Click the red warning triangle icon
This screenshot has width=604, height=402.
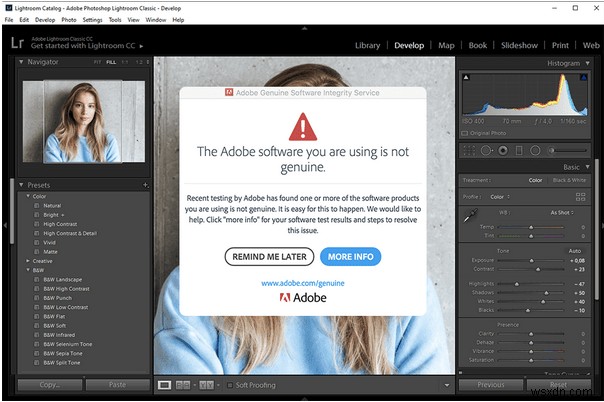(x=303, y=127)
